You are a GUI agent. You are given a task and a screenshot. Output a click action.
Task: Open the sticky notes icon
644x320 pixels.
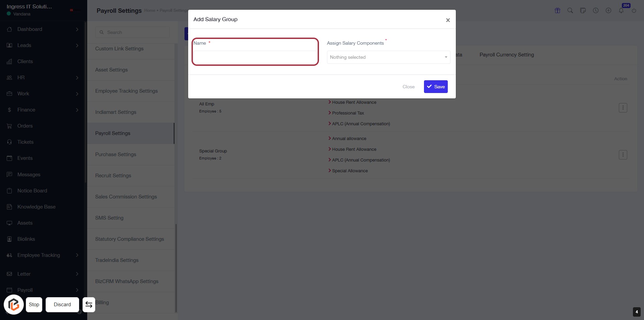click(x=583, y=10)
